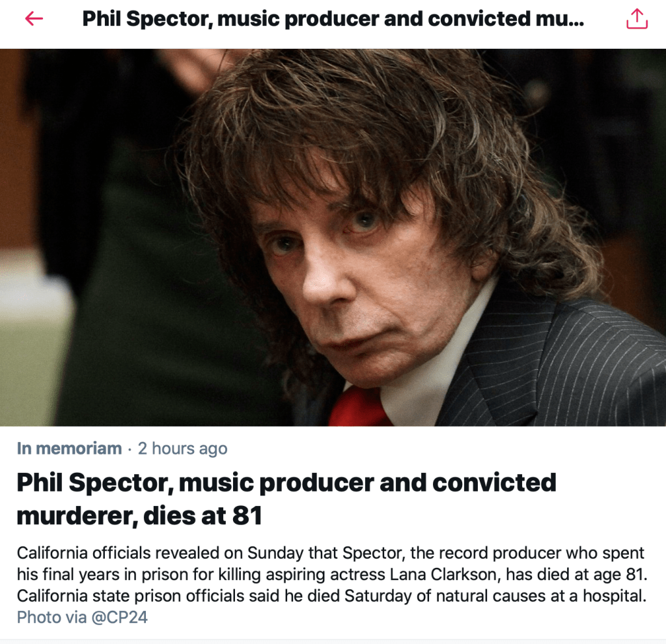Select the Photo via credit text
Image resolution: width=666 pixels, height=644 pixels.
point(52,617)
